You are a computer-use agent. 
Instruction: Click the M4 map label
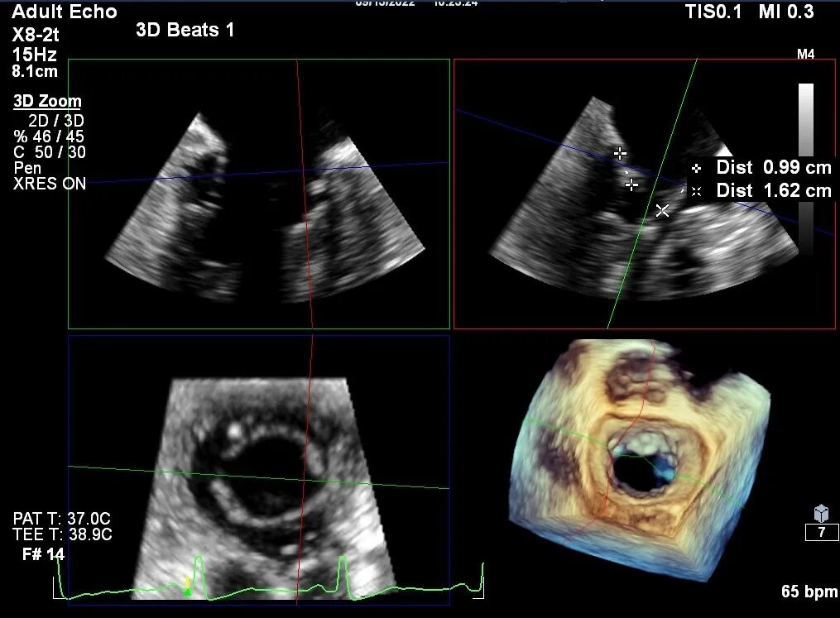806,54
